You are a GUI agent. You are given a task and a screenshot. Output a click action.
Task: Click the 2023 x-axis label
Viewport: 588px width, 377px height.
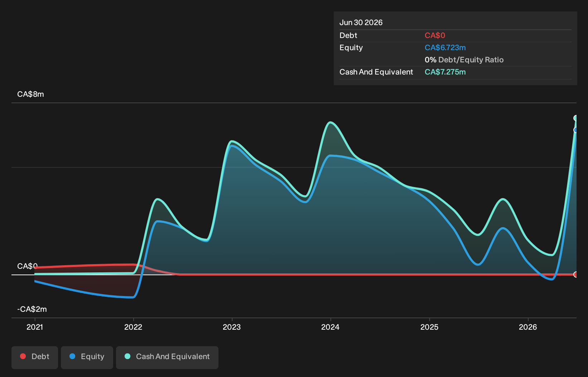pyautogui.click(x=232, y=327)
